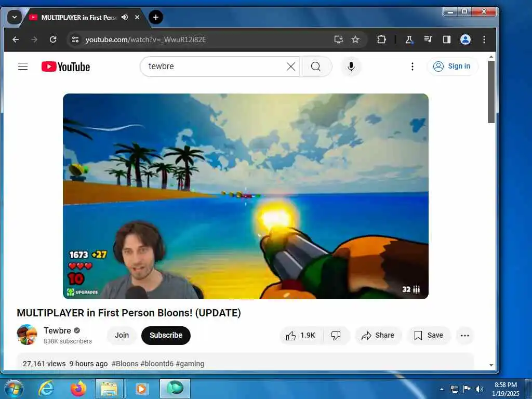Go back with the browser back arrow

(16, 39)
